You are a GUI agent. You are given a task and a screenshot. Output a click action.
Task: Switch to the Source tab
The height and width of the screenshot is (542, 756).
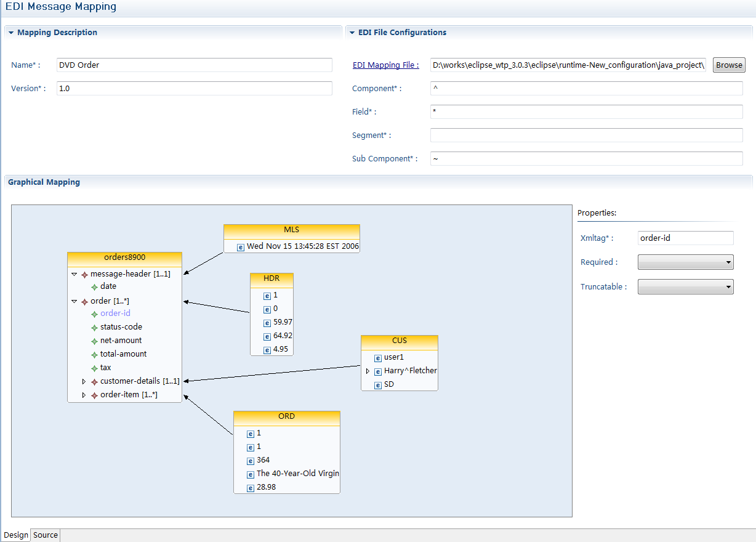(x=46, y=535)
